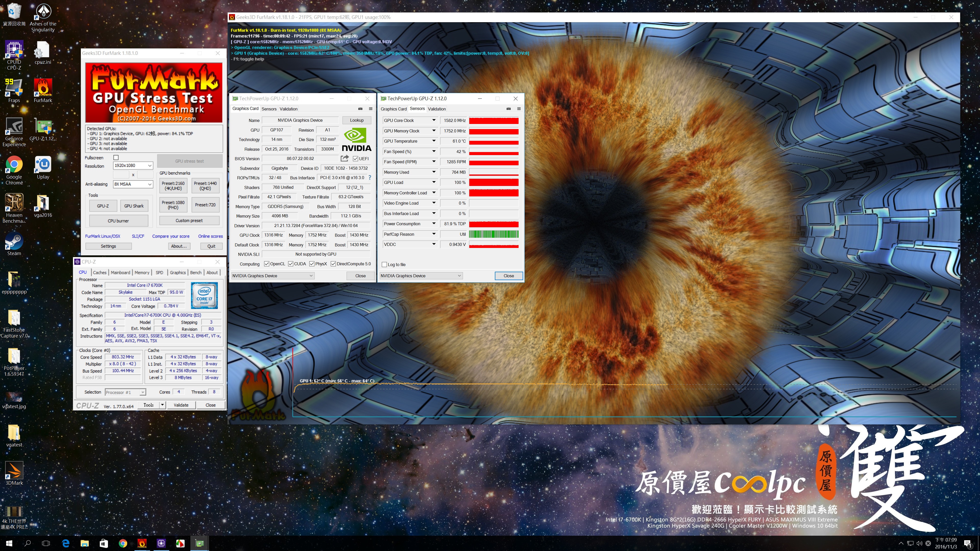Click the GPU Core Clock red graph
Screen dimensions: 980x551
[x=494, y=121]
